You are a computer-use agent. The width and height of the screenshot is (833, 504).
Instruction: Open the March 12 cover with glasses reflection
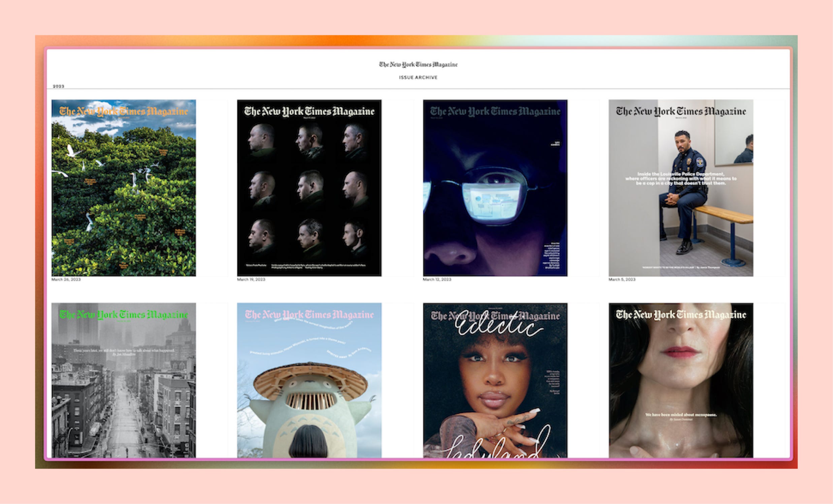(x=495, y=188)
